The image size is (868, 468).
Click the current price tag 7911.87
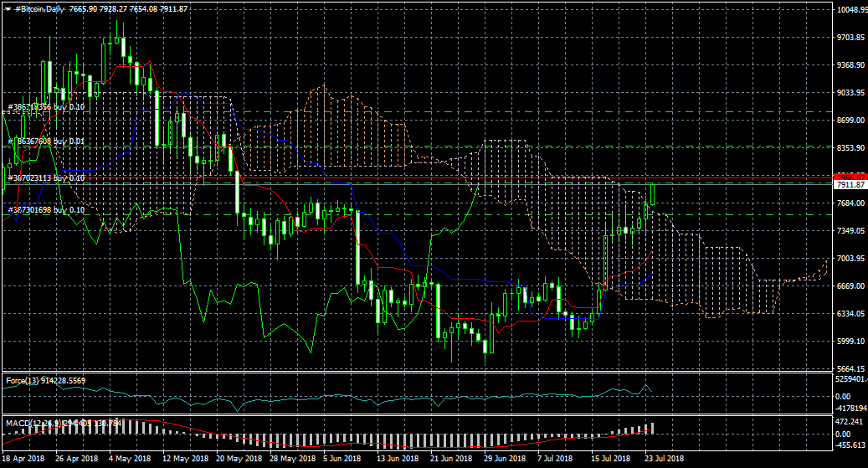(850, 184)
